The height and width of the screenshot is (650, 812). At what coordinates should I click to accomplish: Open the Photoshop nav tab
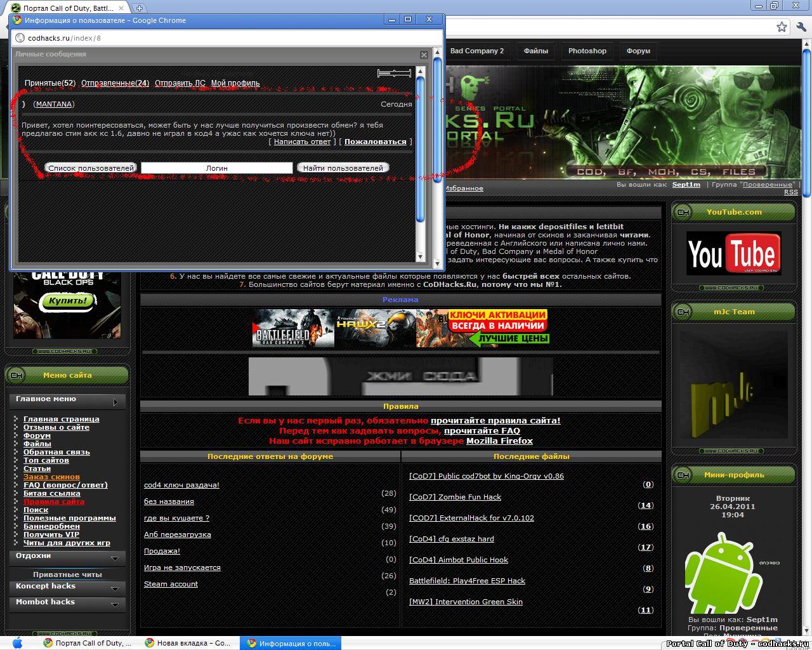pyautogui.click(x=587, y=51)
